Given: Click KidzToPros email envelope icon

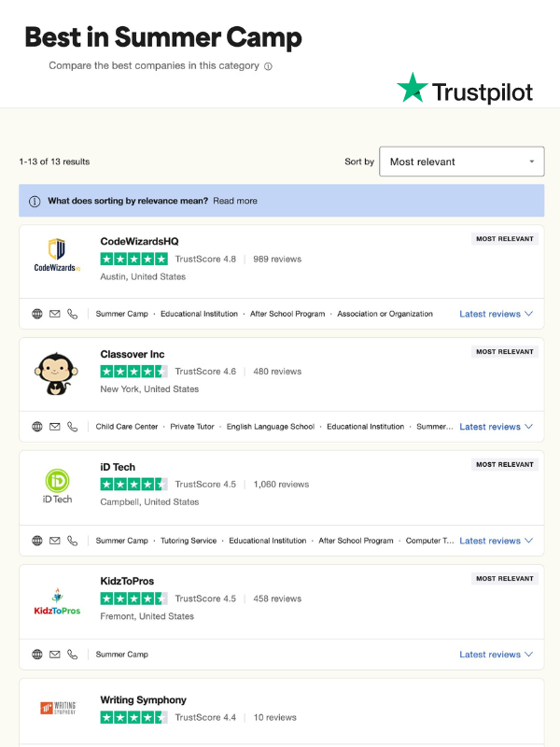Looking at the screenshot, I should click(x=55, y=655).
